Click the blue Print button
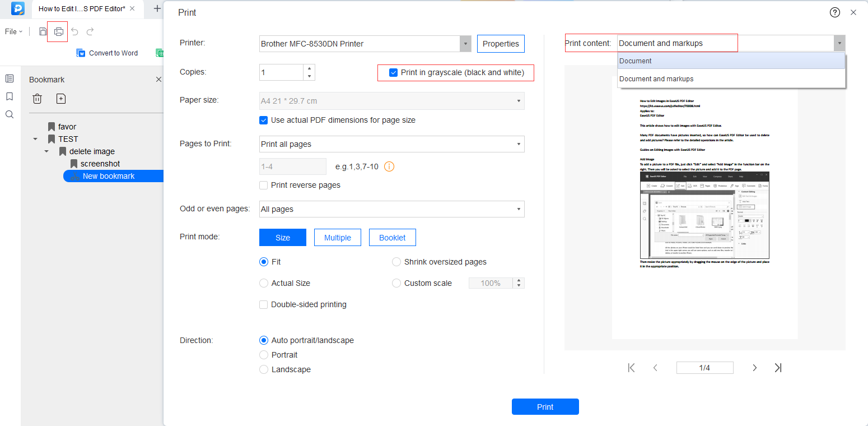Viewport: 868px width, 426px height. (x=545, y=407)
